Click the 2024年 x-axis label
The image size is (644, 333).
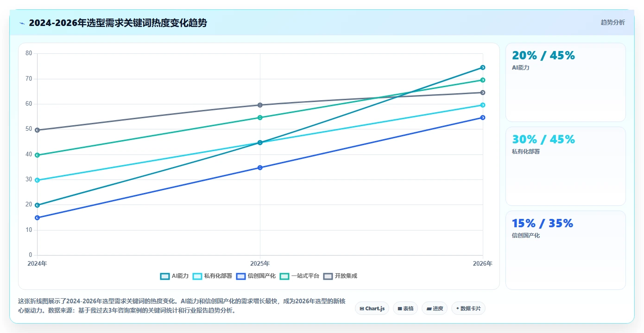click(x=37, y=264)
